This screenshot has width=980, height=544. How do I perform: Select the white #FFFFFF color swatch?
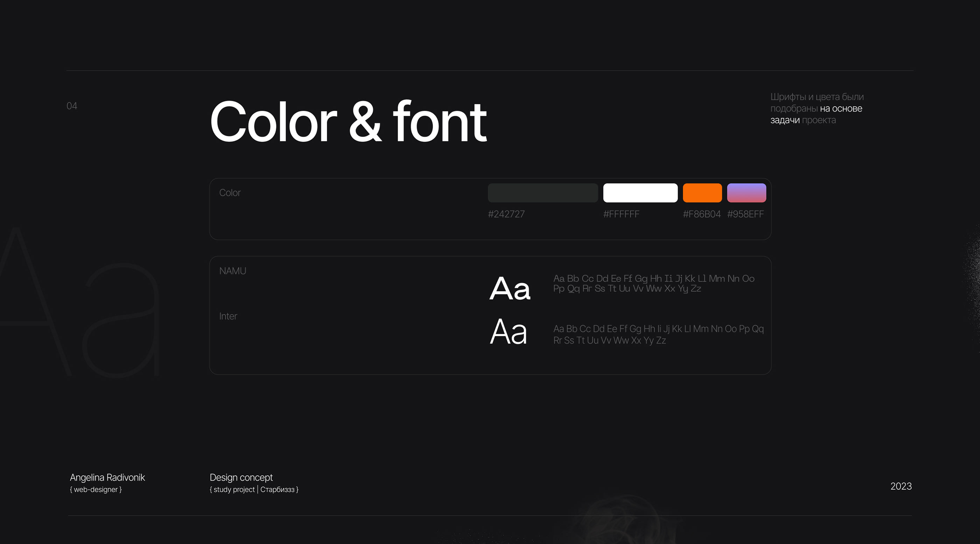pyautogui.click(x=640, y=193)
